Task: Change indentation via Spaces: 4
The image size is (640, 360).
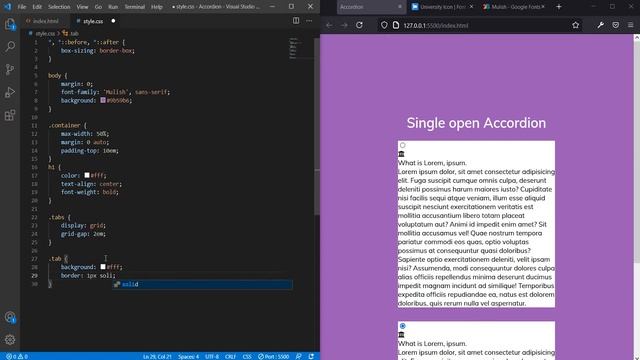Action: 188,356
